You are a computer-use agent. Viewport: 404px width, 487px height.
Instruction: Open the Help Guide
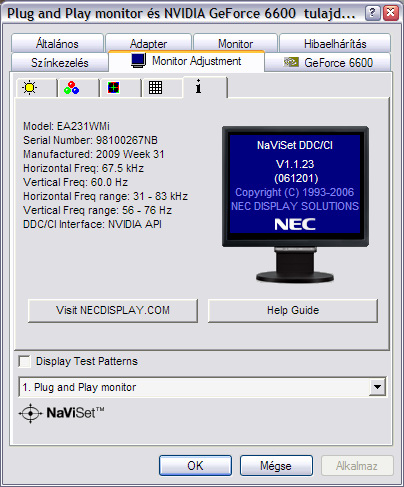click(x=293, y=310)
